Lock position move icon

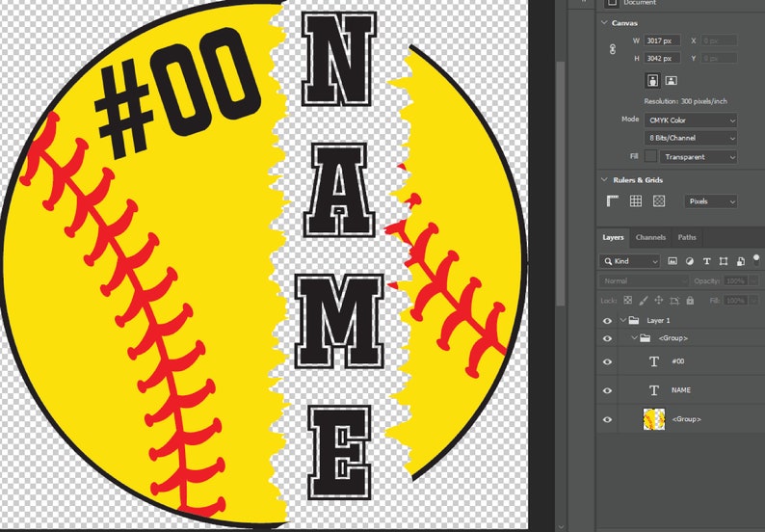click(659, 300)
